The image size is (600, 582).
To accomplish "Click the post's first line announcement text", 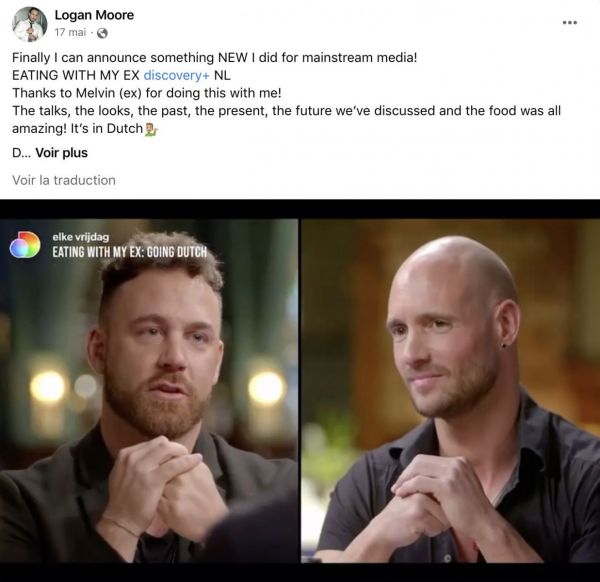I will point(214,57).
